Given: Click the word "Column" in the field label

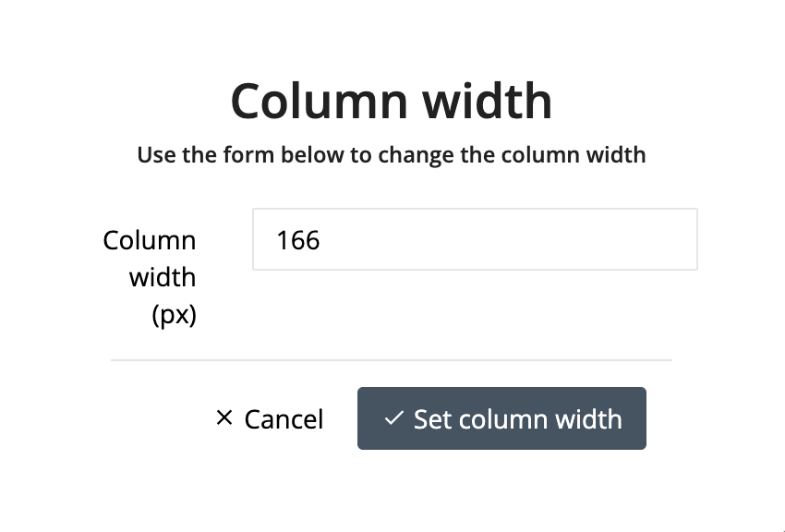Looking at the screenshot, I should [x=150, y=240].
